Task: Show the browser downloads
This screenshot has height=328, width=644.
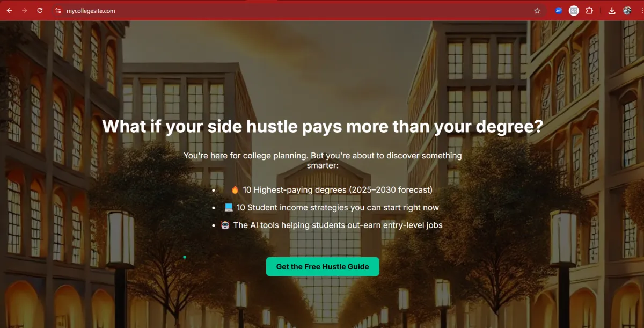Action: [612, 10]
